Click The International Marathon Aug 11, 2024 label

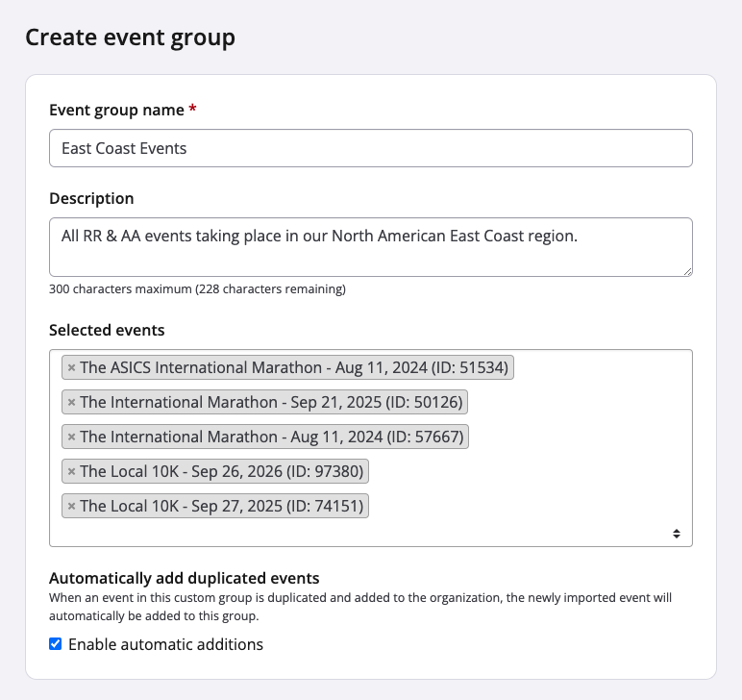click(x=272, y=437)
